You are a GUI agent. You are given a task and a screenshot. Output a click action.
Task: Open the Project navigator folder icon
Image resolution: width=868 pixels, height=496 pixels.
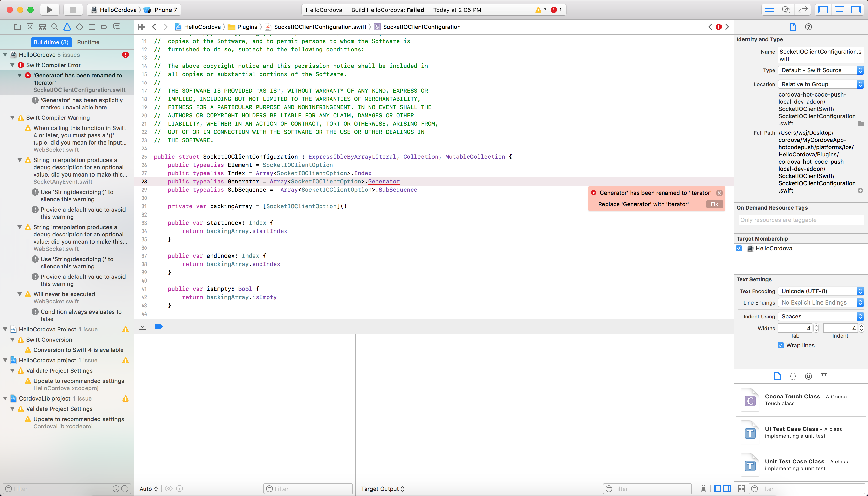coord(17,27)
